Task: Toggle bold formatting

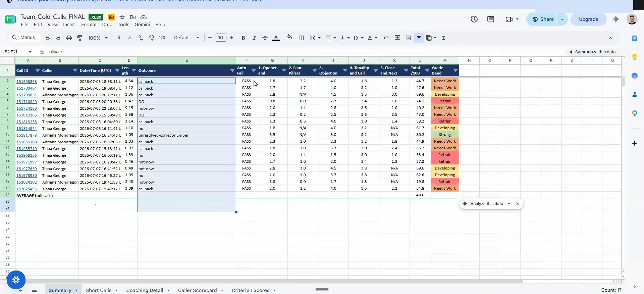Action: [244, 38]
